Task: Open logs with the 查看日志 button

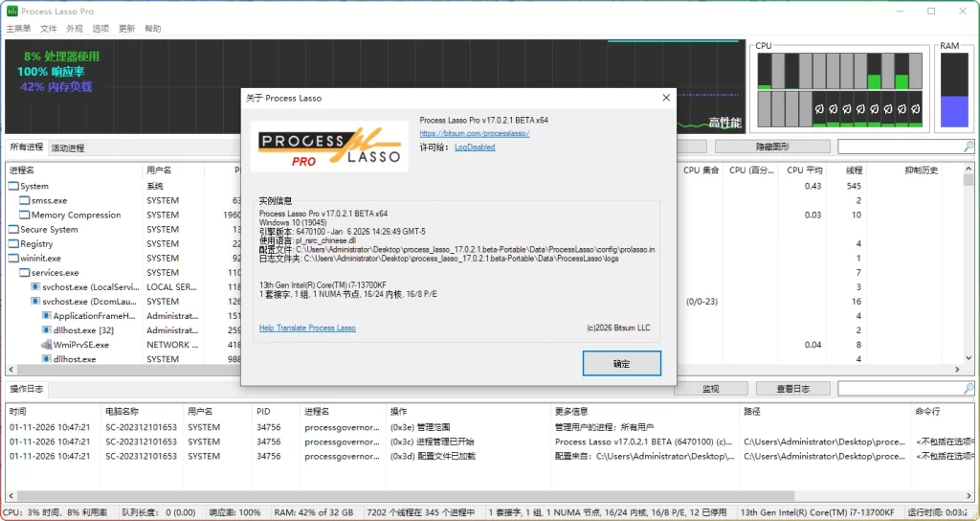Action: click(x=793, y=389)
